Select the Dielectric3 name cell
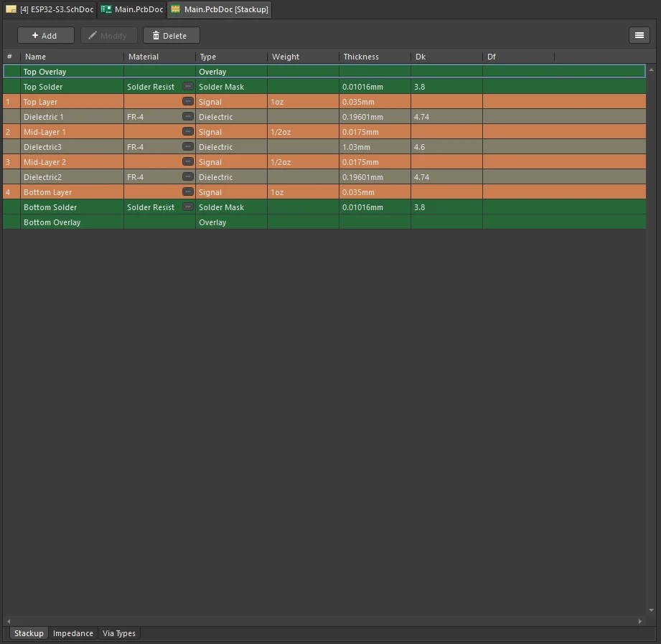 click(x=72, y=147)
